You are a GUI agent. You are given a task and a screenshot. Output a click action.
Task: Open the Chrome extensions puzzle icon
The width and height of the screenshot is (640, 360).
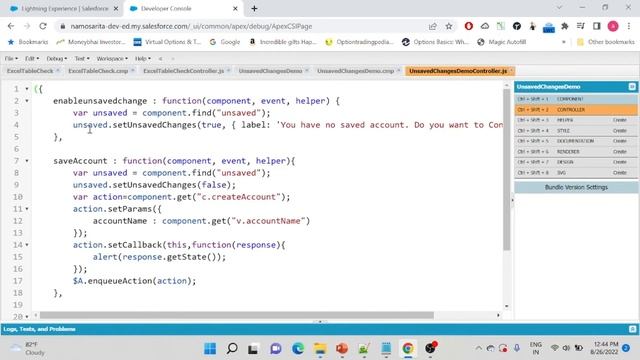pyautogui.click(x=565, y=26)
